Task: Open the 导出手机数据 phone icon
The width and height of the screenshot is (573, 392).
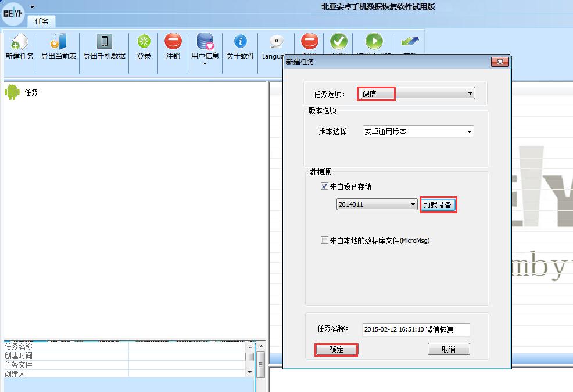Action: (105, 42)
